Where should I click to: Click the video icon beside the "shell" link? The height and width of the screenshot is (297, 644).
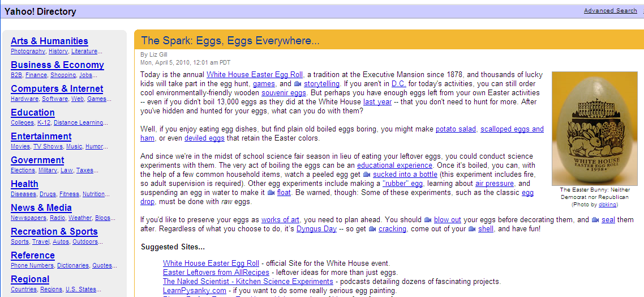472,229
